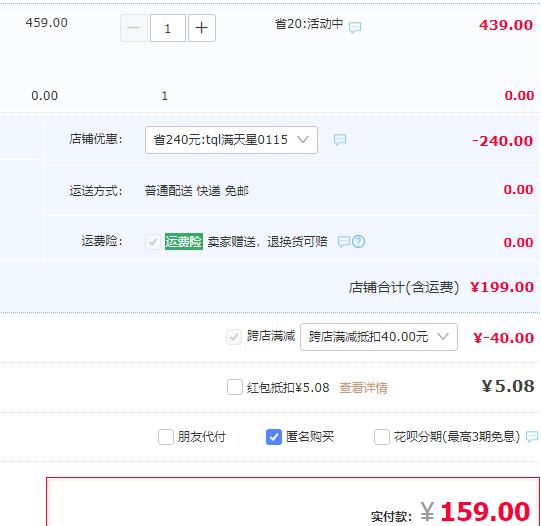
Task: Click chat bubble icon next to 店铺优惠 dropdown
Action: pyautogui.click(x=340, y=140)
